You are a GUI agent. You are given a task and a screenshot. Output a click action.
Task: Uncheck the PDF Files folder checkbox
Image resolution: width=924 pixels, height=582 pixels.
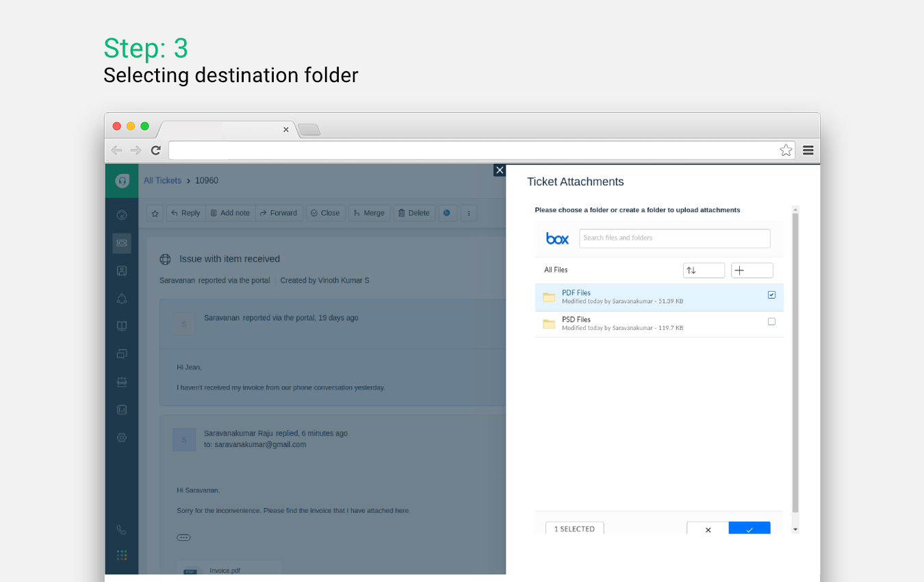point(771,295)
